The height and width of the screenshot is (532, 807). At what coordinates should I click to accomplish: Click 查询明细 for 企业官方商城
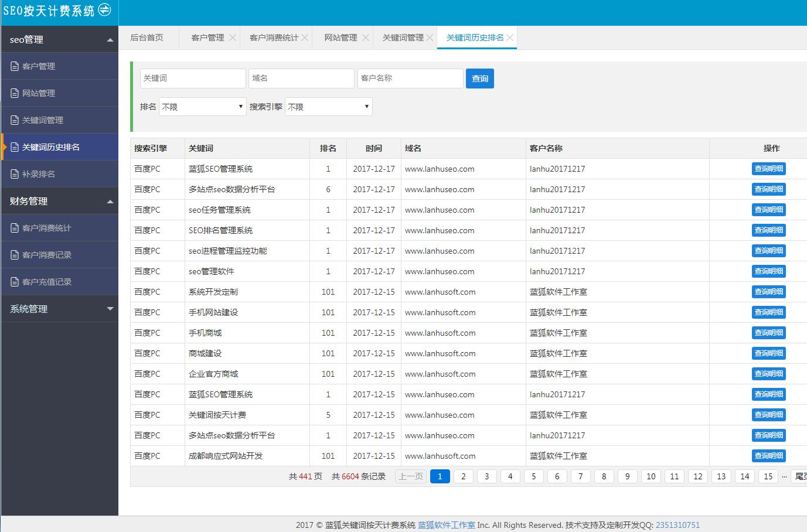769,374
